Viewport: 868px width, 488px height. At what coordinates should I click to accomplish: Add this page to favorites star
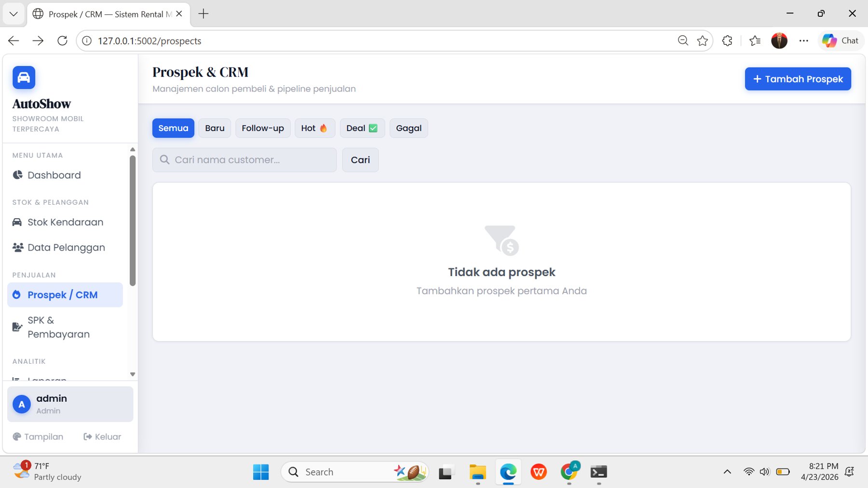703,41
